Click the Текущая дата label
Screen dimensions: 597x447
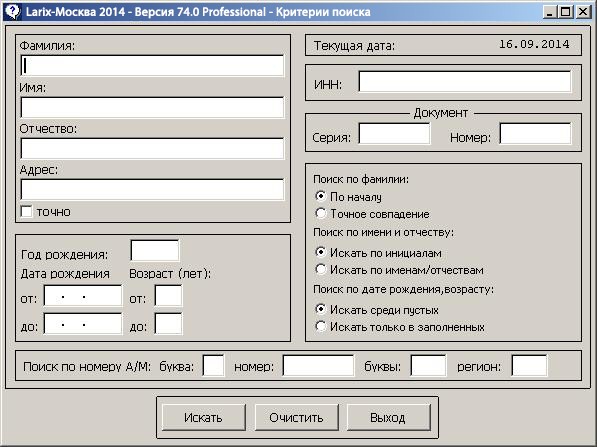354,46
